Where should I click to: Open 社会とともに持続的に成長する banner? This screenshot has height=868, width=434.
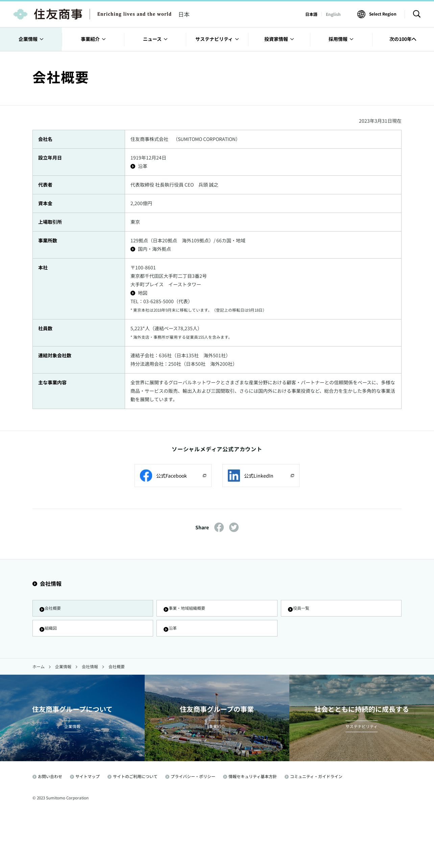point(362,718)
